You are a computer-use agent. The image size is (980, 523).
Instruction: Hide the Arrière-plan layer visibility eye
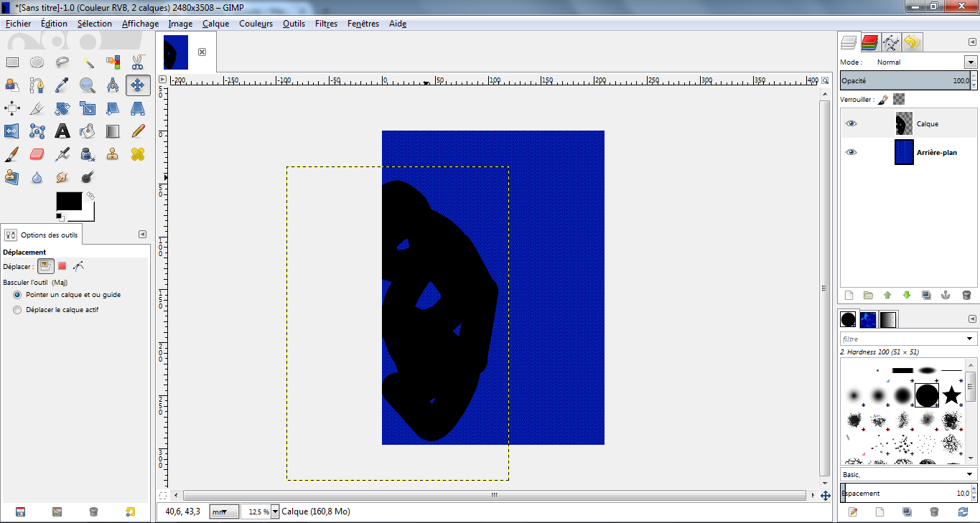[x=851, y=152]
